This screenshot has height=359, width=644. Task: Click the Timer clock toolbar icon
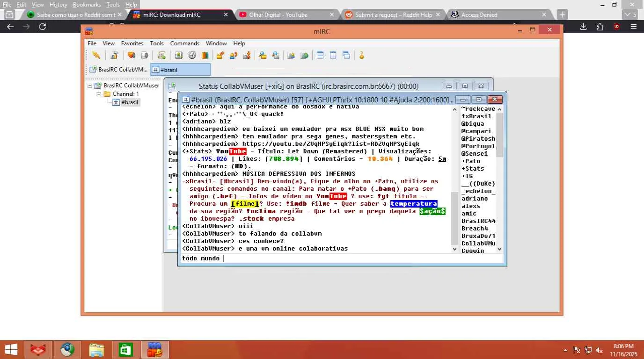(x=192, y=55)
